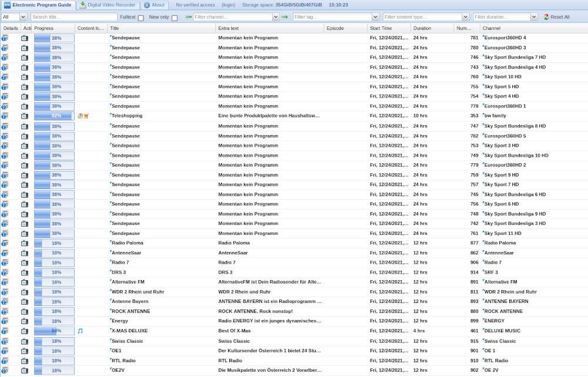588x377 pixels.
Task: Click inside the Filter tag text field
Action: 333,17
